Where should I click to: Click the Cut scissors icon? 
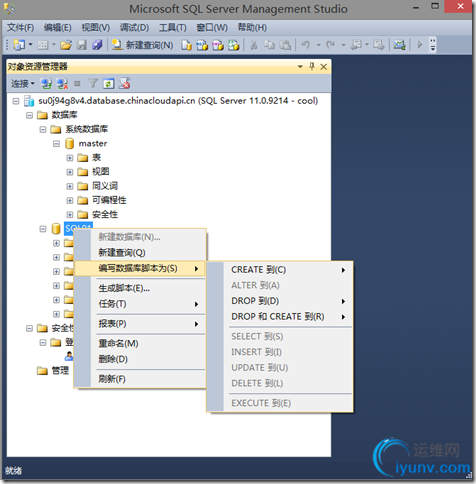click(254, 45)
